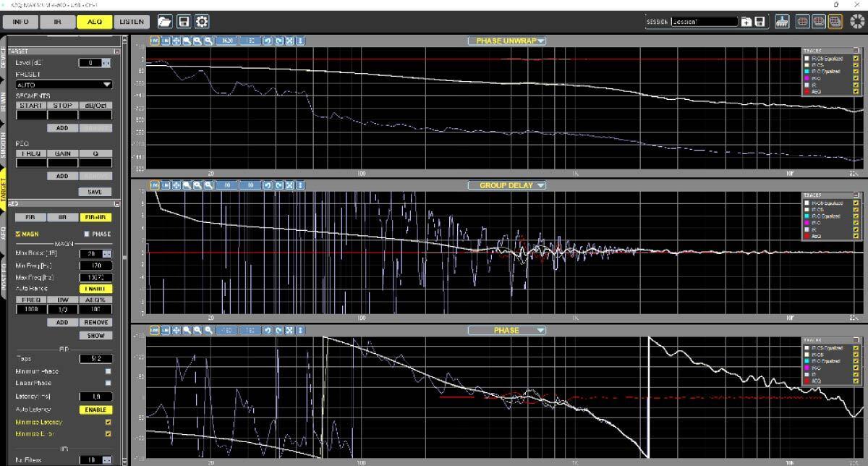Open the GROUP DELAY graph type dropdown

tap(506, 185)
